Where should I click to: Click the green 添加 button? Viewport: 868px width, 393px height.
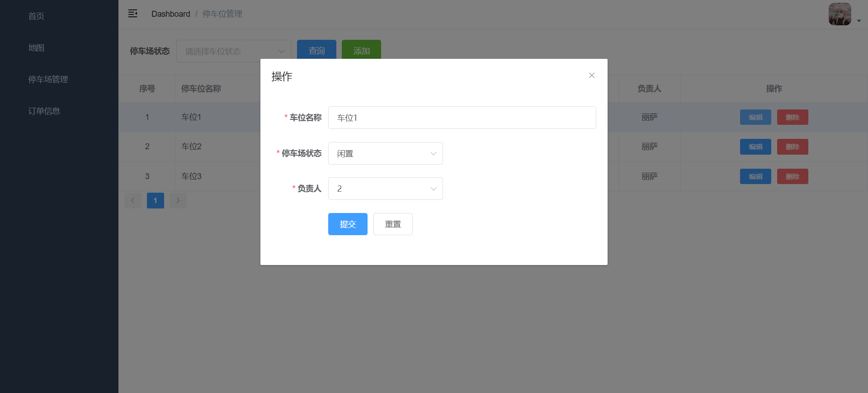coord(361,51)
